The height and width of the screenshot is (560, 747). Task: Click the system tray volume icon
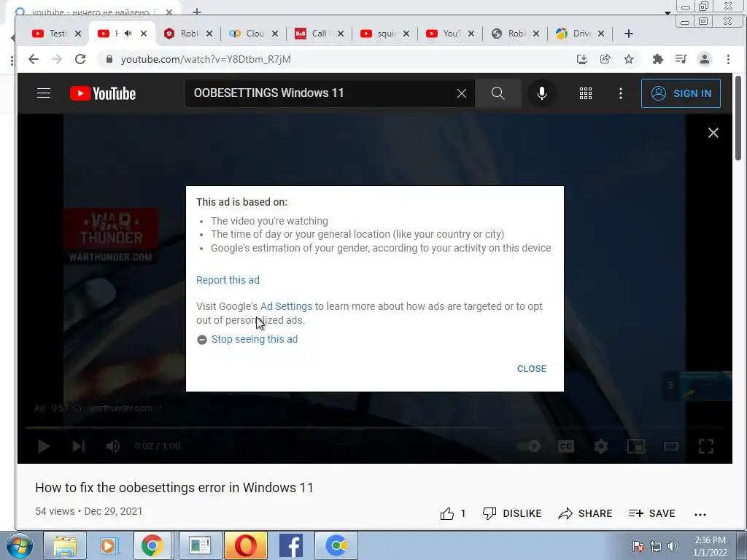673,546
